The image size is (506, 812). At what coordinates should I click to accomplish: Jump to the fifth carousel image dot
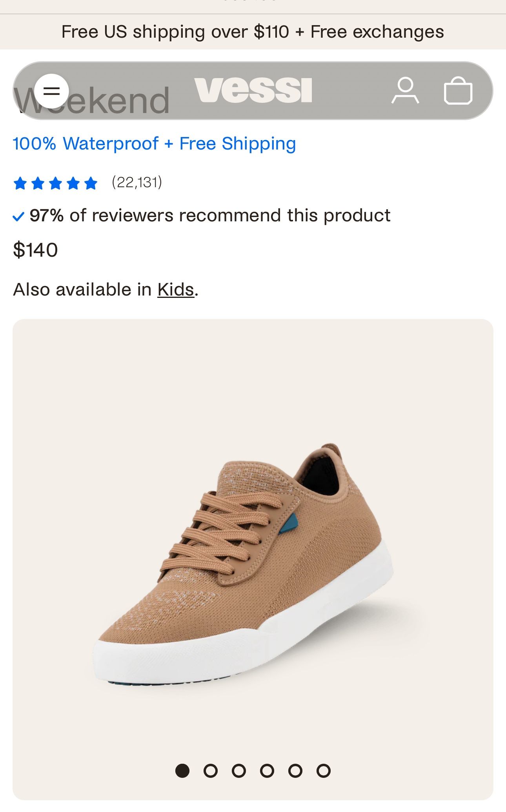pos(295,770)
